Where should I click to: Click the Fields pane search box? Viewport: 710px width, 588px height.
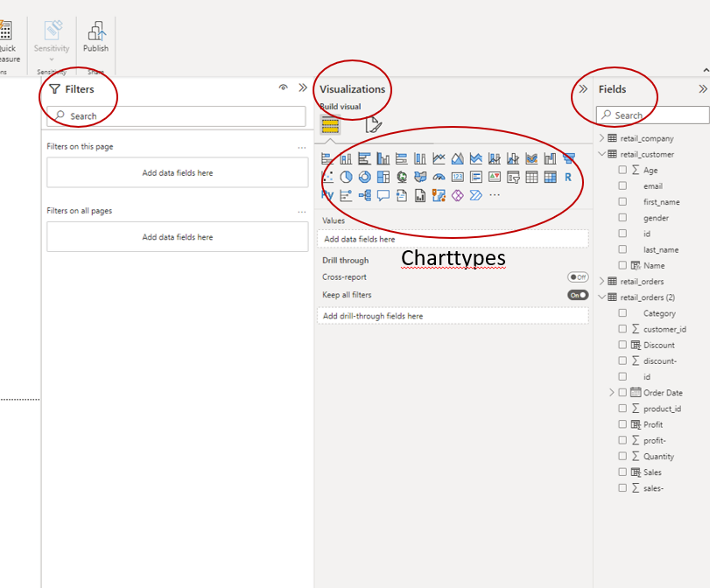(652, 115)
